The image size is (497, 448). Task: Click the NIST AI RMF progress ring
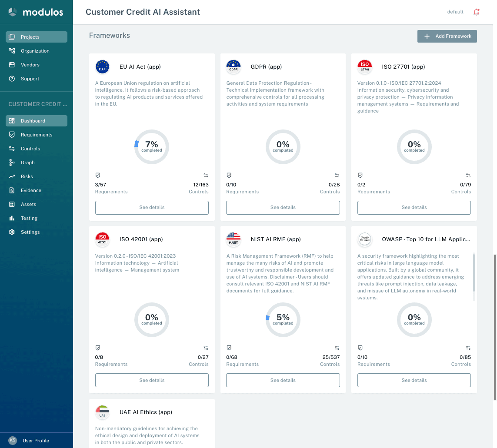coord(283,320)
